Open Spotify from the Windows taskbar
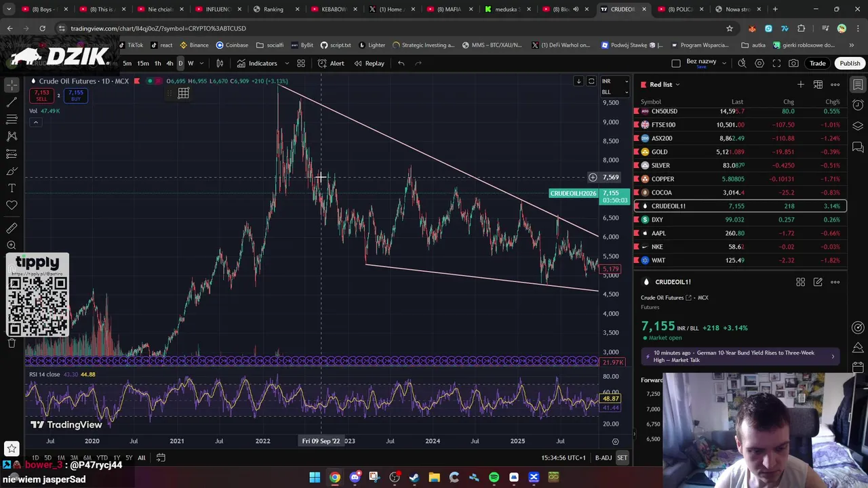 point(494,477)
